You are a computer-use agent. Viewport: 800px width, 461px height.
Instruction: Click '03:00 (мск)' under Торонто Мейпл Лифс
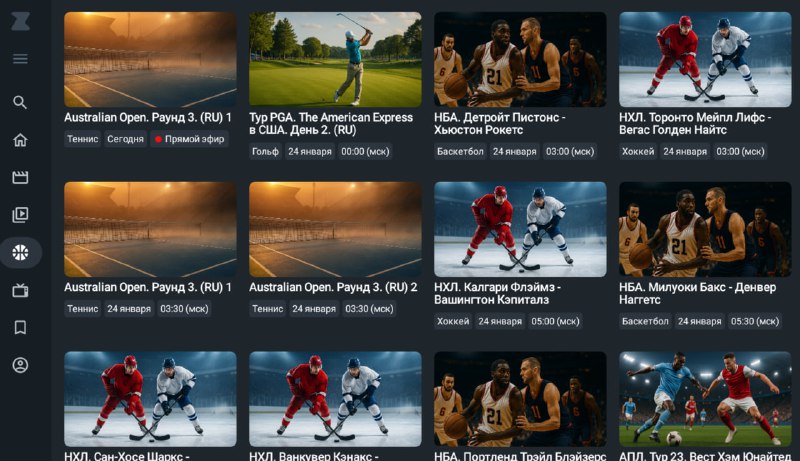point(740,151)
